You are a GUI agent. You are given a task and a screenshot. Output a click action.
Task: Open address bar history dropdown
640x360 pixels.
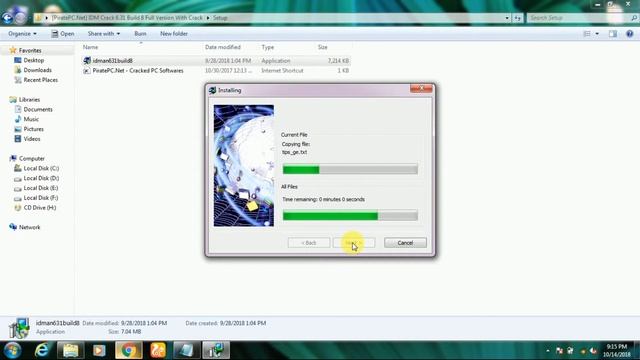click(507, 18)
